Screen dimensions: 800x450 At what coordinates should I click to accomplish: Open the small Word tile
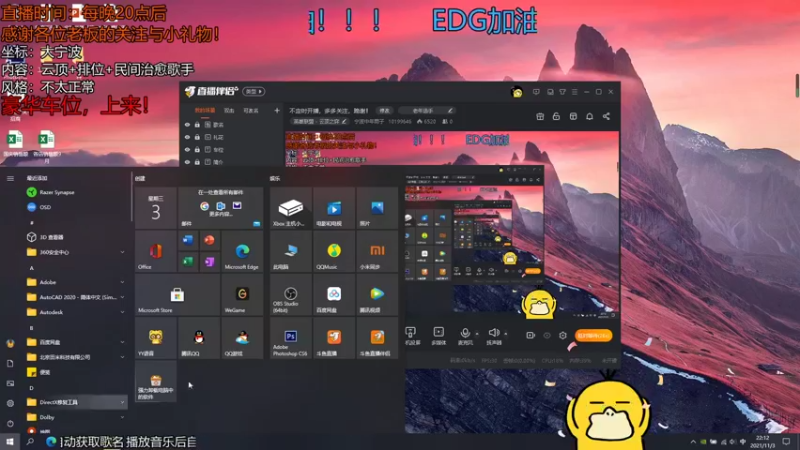click(188, 240)
